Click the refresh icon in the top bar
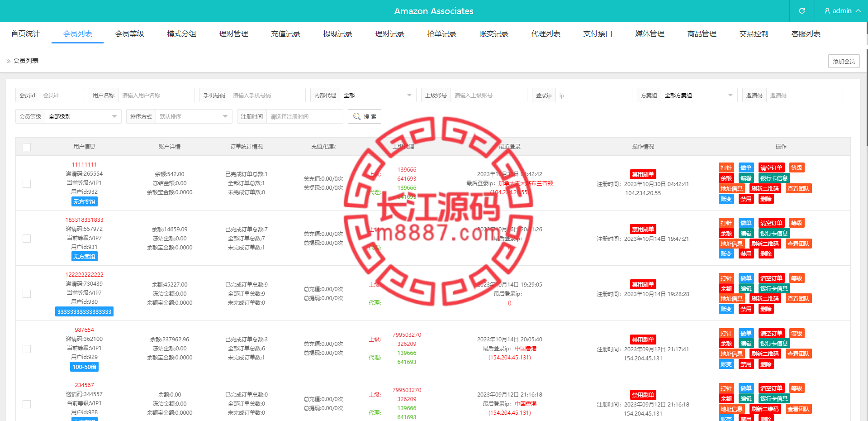This screenshot has height=421, width=868. [x=802, y=11]
